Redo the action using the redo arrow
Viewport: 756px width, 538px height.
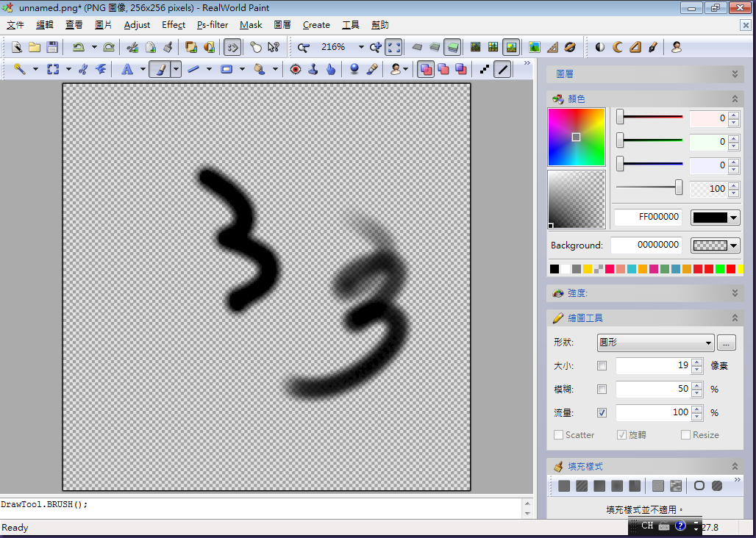(x=109, y=47)
